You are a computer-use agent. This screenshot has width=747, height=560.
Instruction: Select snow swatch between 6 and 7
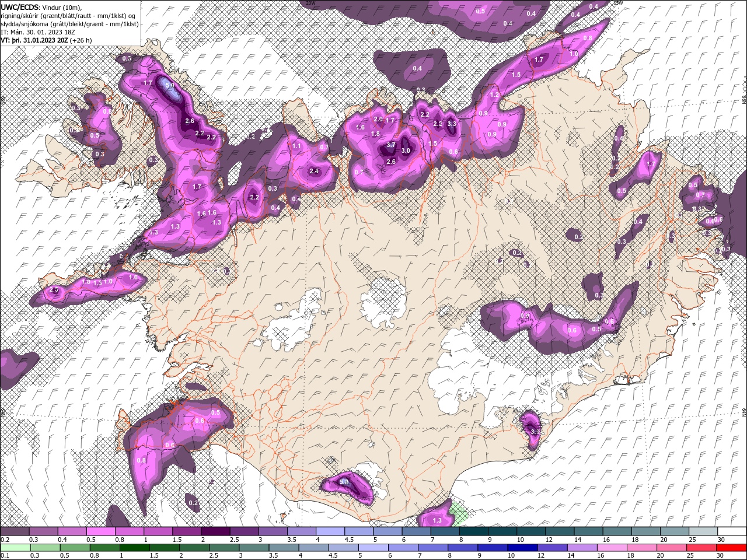click(416, 531)
